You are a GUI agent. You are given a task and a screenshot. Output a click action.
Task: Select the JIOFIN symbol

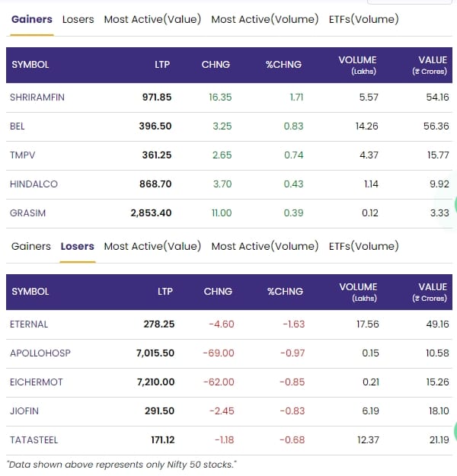pyautogui.click(x=24, y=411)
